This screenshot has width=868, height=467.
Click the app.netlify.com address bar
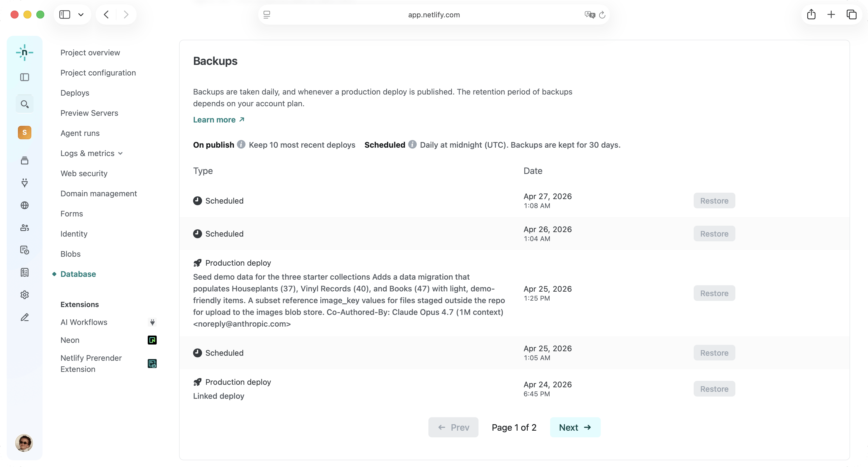433,15
